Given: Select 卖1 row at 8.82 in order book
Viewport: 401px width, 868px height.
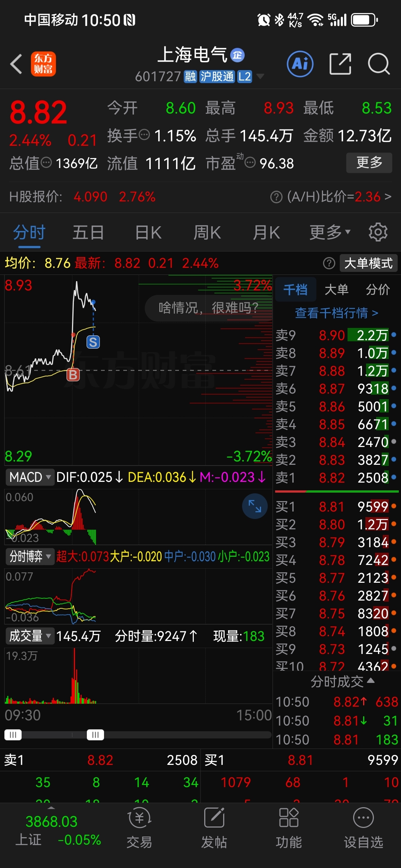Looking at the screenshot, I should coord(336,478).
